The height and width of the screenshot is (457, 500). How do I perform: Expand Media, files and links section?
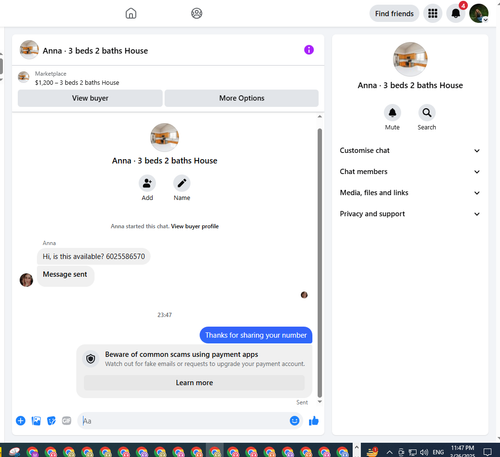click(410, 193)
